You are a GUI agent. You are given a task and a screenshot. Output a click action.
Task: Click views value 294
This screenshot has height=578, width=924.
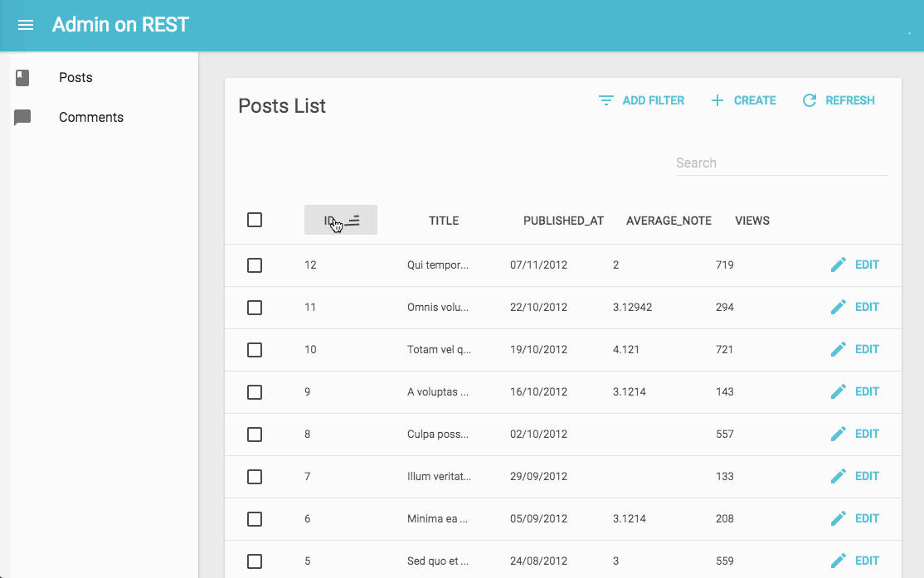(x=725, y=307)
